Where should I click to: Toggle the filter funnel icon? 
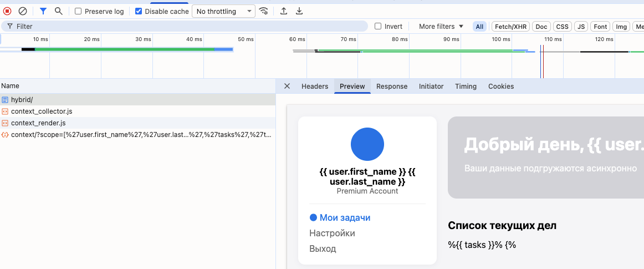pos(43,11)
